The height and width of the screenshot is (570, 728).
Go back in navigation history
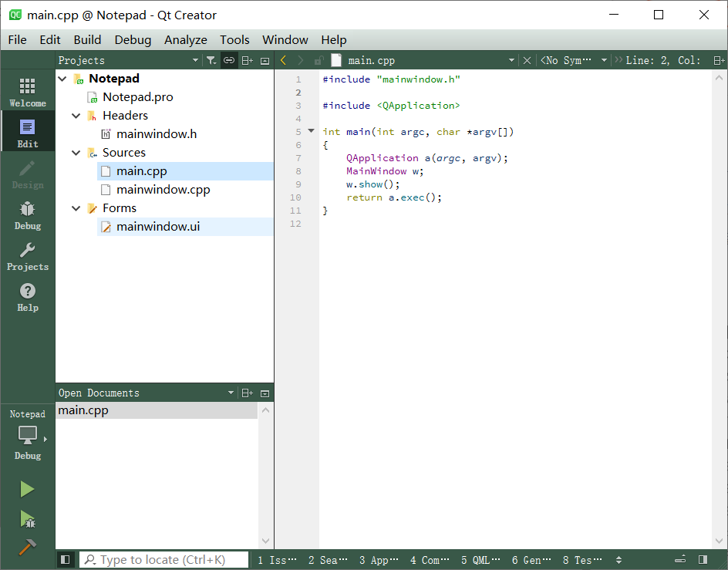(284, 60)
